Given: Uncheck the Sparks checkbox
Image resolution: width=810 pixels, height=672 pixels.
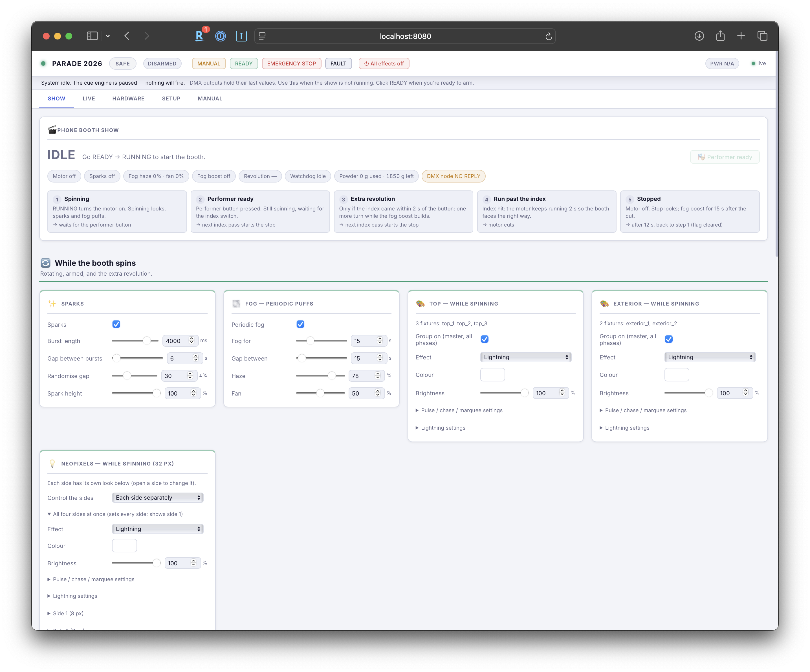Looking at the screenshot, I should click(x=116, y=324).
